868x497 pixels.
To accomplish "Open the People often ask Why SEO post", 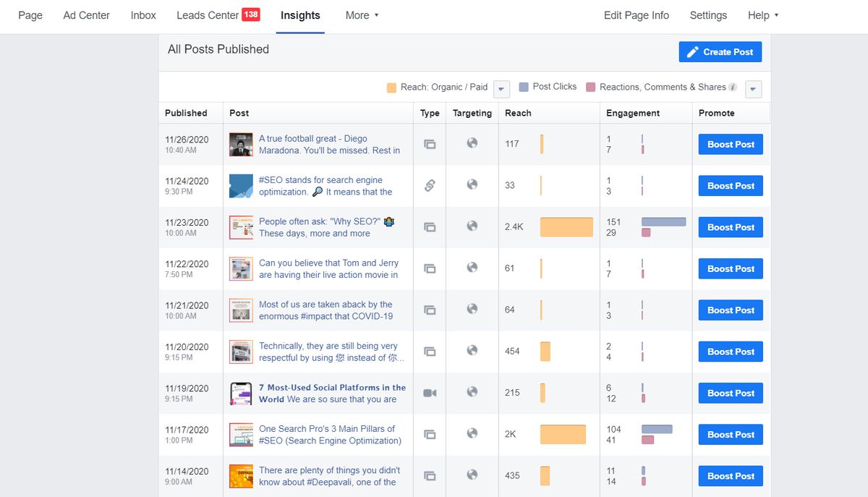I will (327, 227).
